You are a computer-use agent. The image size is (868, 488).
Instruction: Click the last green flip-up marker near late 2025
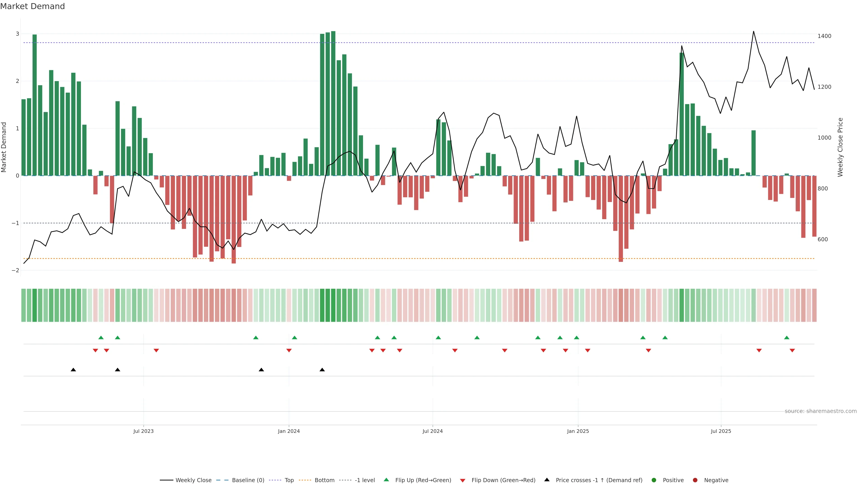pyautogui.click(x=786, y=338)
